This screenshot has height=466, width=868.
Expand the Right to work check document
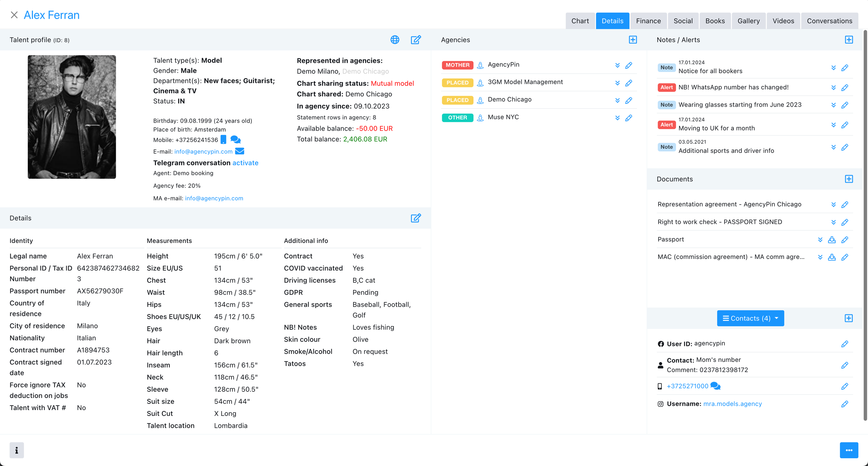833,222
